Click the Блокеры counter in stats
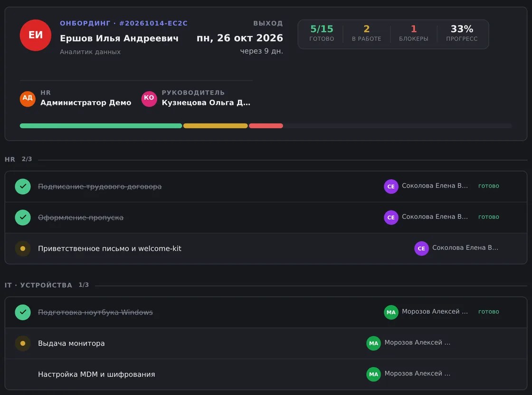 click(x=413, y=33)
